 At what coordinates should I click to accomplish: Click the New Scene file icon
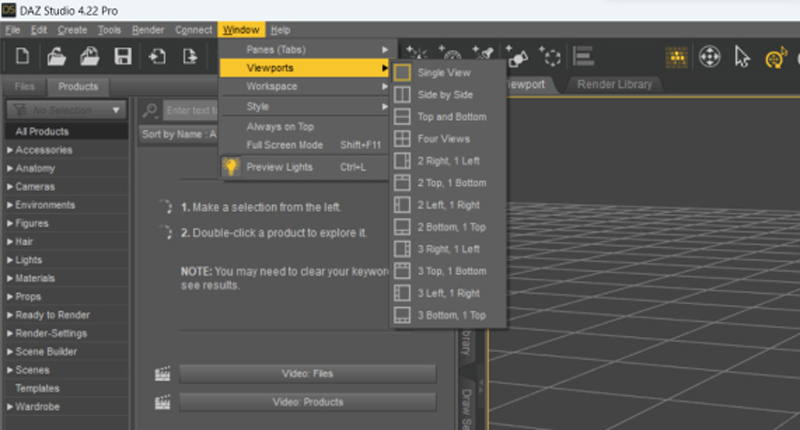pyautogui.click(x=22, y=57)
